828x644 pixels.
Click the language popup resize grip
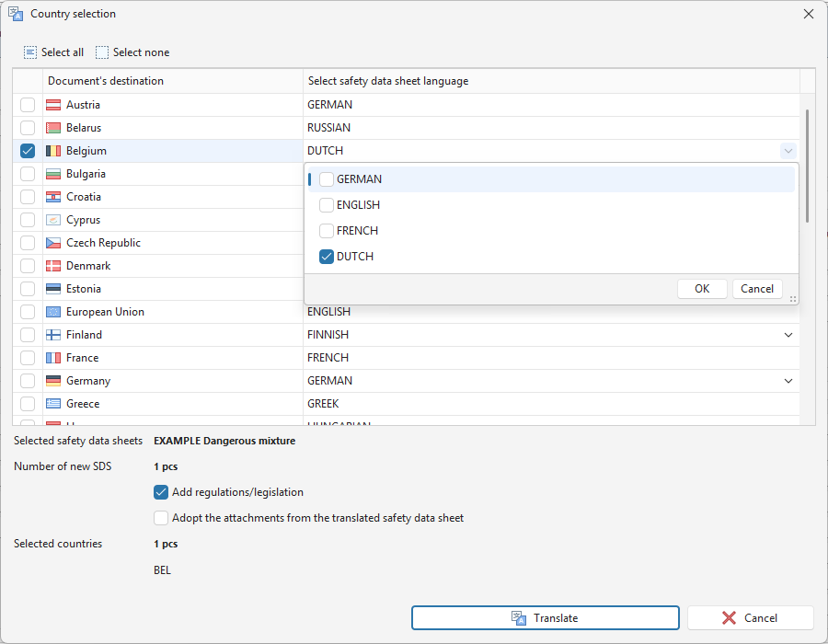792,299
